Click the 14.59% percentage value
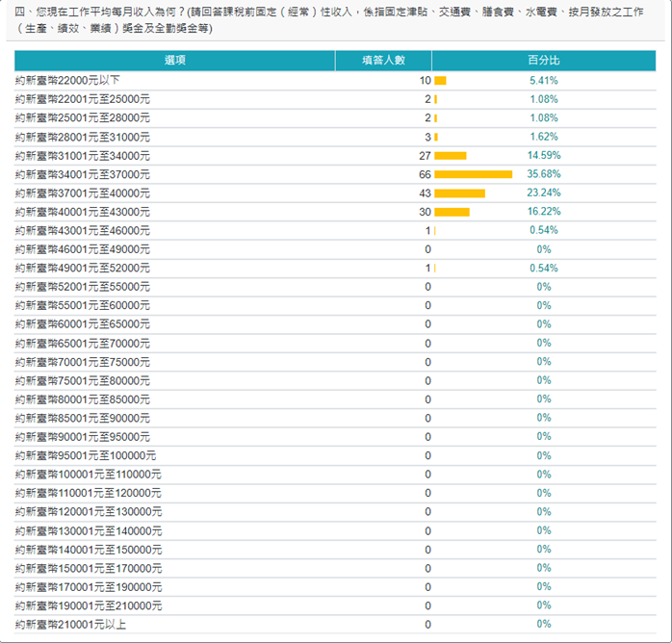The width and height of the screenshot is (672, 643). point(543,156)
